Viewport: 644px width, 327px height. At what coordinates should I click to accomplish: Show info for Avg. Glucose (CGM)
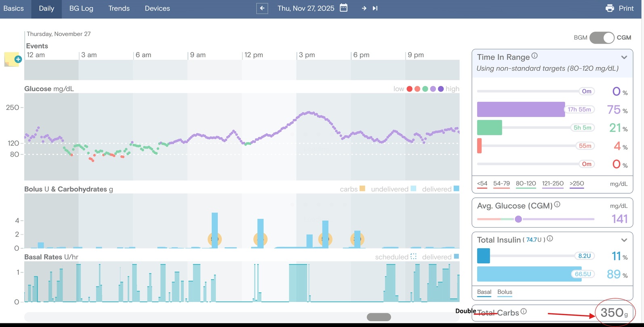(557, 204)
